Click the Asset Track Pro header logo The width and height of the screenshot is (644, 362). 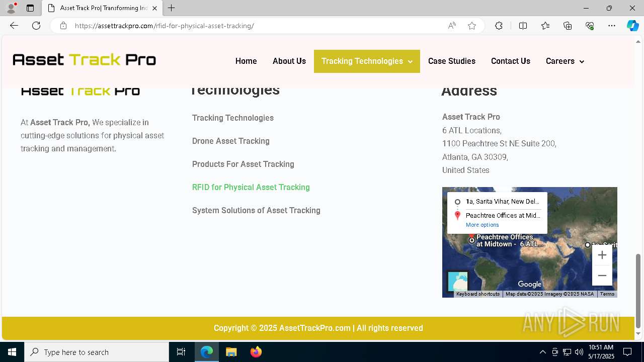pos(85,60)
